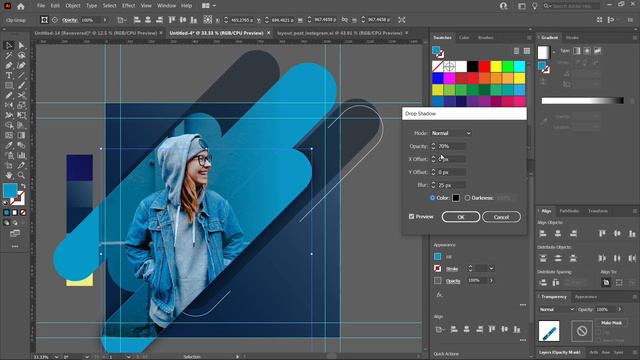
Task: Toggle the None fill mode button in toolbar
Action: click(x=23, y=213)
